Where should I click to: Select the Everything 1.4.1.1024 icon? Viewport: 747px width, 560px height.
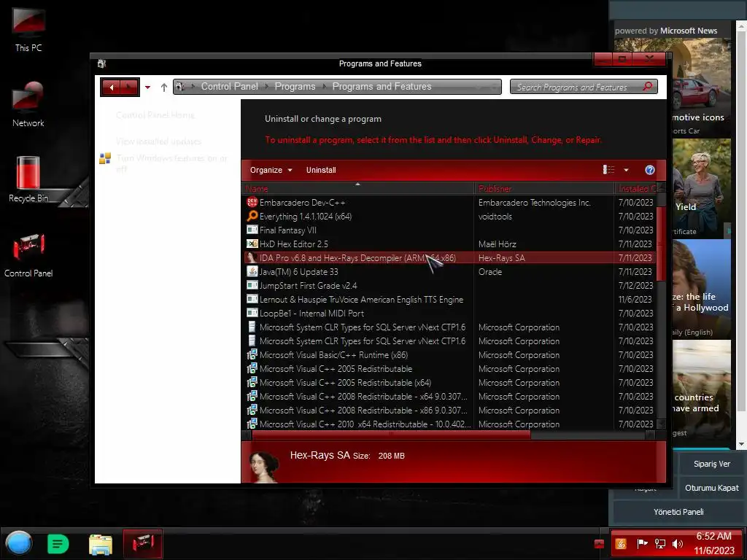pyautogui.click(x=252, y=216)
